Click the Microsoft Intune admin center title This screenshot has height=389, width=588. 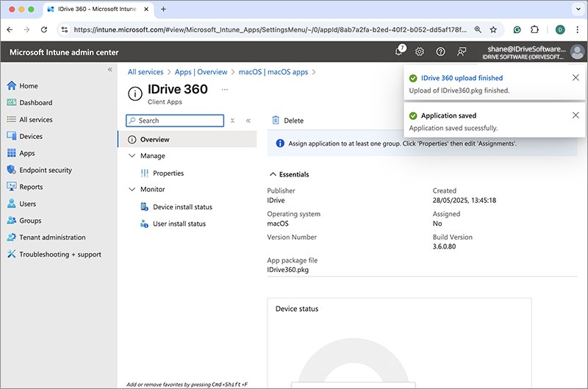pyautogui.click(x=64, y=52)
